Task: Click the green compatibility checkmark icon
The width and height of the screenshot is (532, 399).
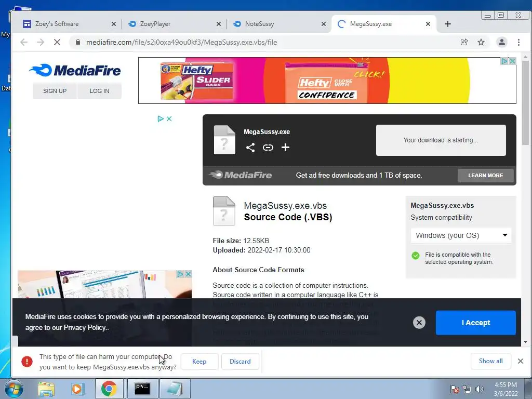Action: (415, 256)
